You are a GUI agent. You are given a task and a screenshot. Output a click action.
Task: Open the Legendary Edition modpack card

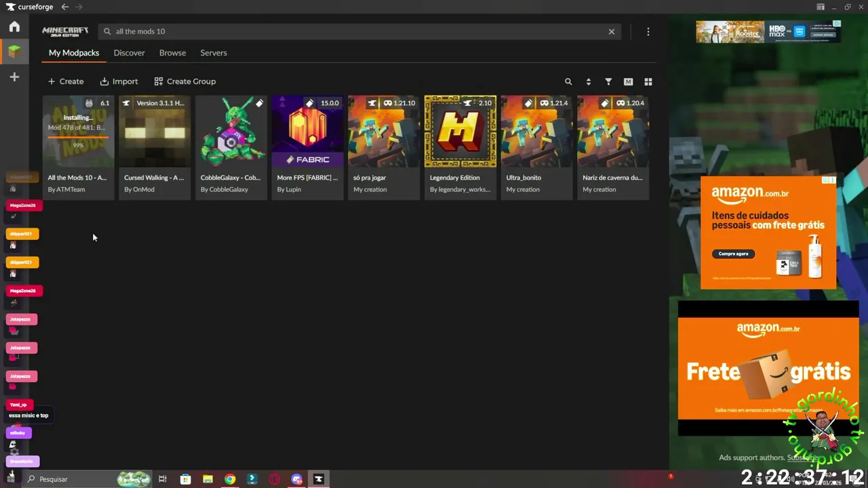pos(460,147)
